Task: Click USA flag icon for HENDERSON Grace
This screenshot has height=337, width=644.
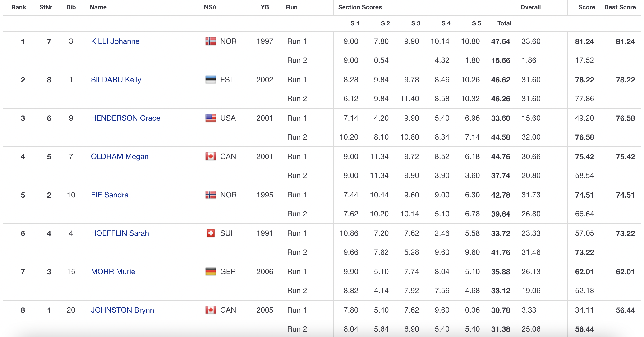Action: [211, 118]
